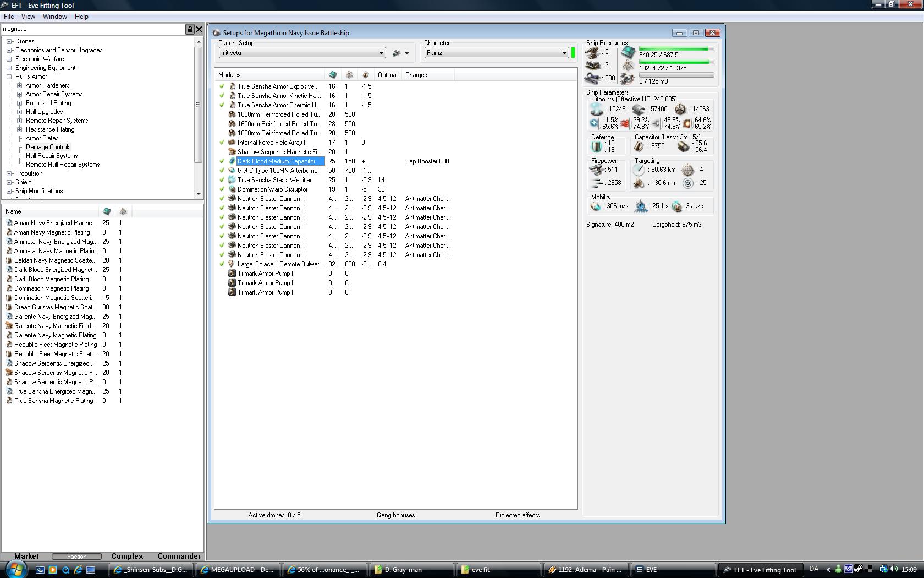The image size is (924, 578).
Task: Click the shield hitpoints icon
Action: point(596,110)
